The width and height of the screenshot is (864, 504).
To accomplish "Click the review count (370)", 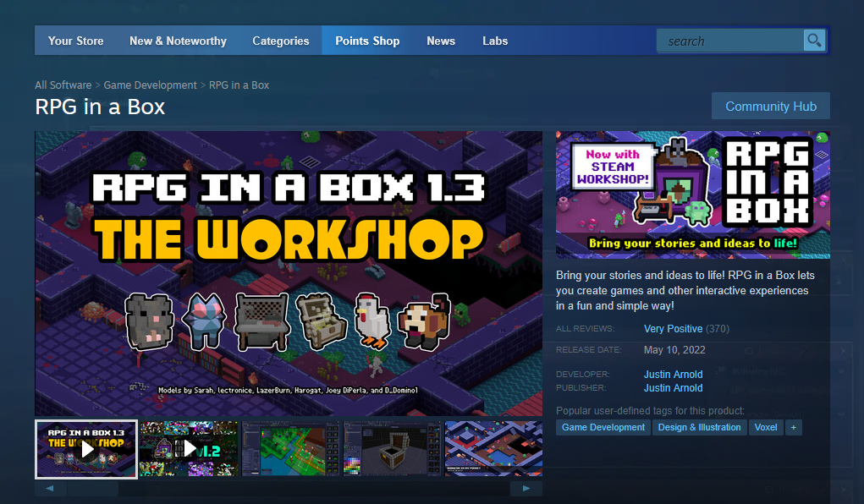I will [x=718, y=329].
